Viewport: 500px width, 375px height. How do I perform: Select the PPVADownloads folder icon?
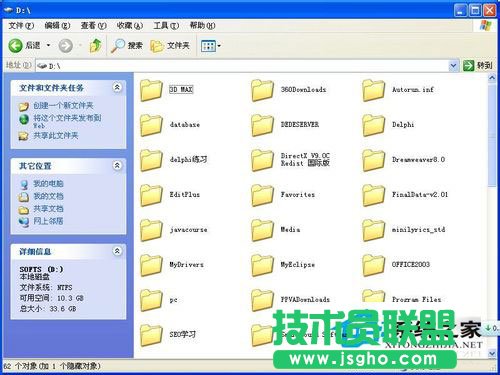[262, 300]
